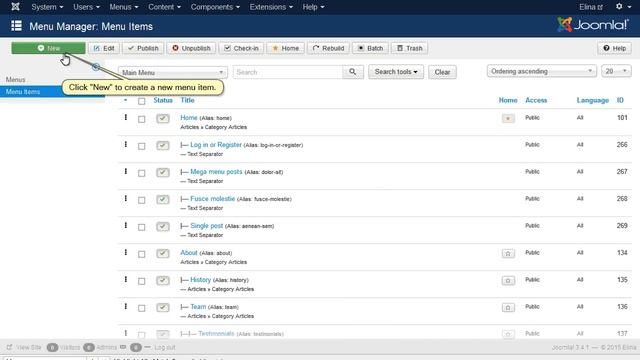Click the Batch toolbar button
The width and height of the screenshot is (640, 360).
coord(370,48)
